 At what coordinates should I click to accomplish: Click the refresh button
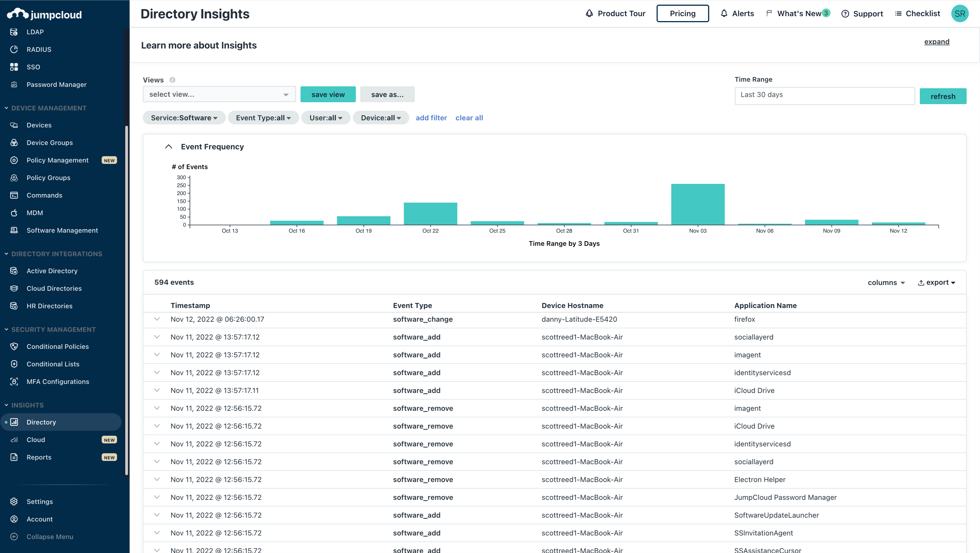tap(943, 96)
